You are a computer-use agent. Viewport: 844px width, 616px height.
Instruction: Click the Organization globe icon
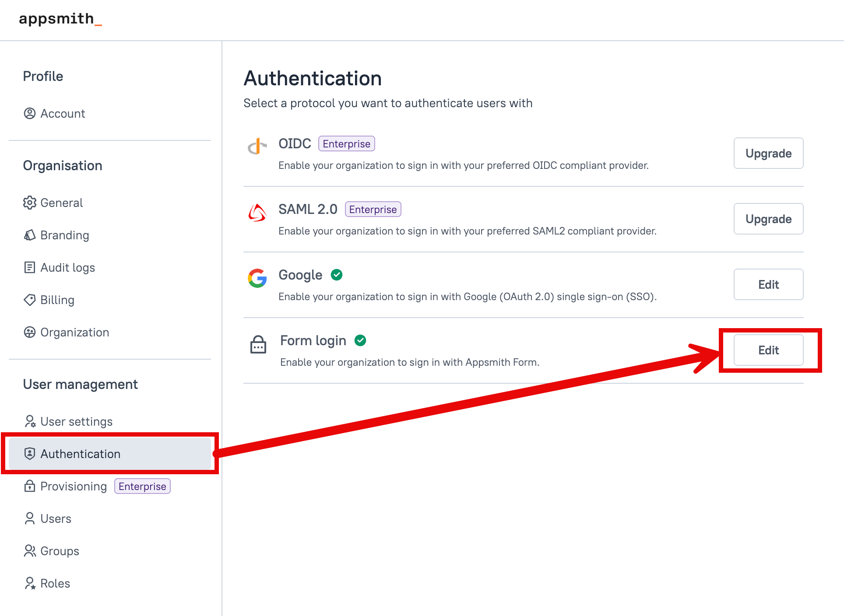30,332
